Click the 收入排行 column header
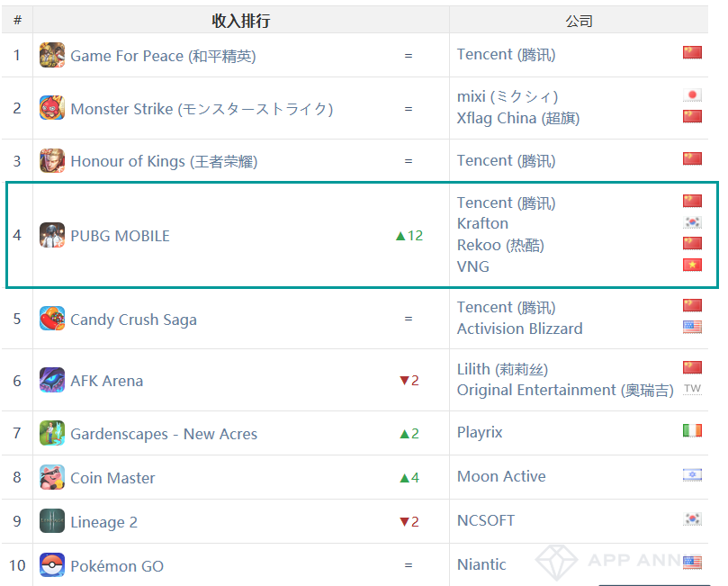728x586 pixels. coord(240,21)
